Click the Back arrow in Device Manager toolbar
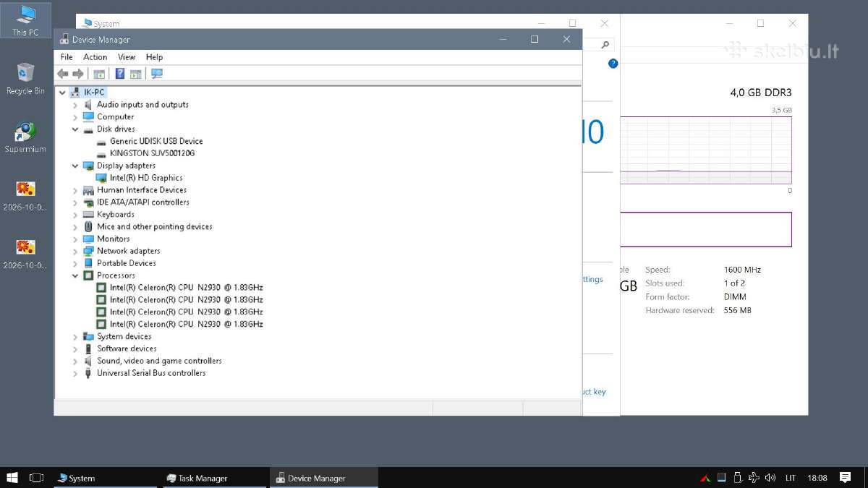Viewport: 868px width, 488px height. (x=63, y=74)
